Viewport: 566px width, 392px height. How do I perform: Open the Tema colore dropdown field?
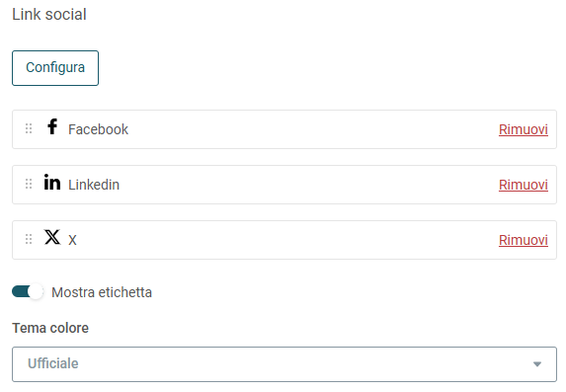coord(284,364)
